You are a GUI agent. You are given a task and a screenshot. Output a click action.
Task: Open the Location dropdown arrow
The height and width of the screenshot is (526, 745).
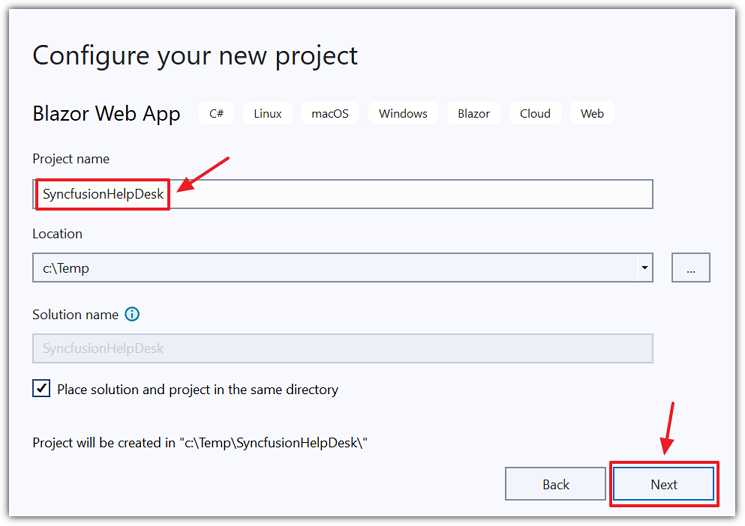coord(644,268)
